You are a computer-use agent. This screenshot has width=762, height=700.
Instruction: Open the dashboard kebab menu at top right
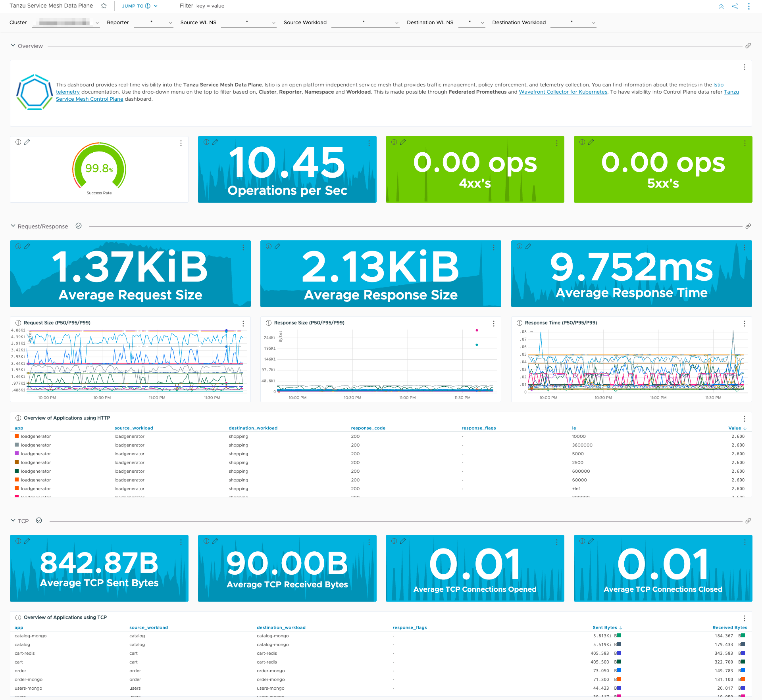click(749, 6)
